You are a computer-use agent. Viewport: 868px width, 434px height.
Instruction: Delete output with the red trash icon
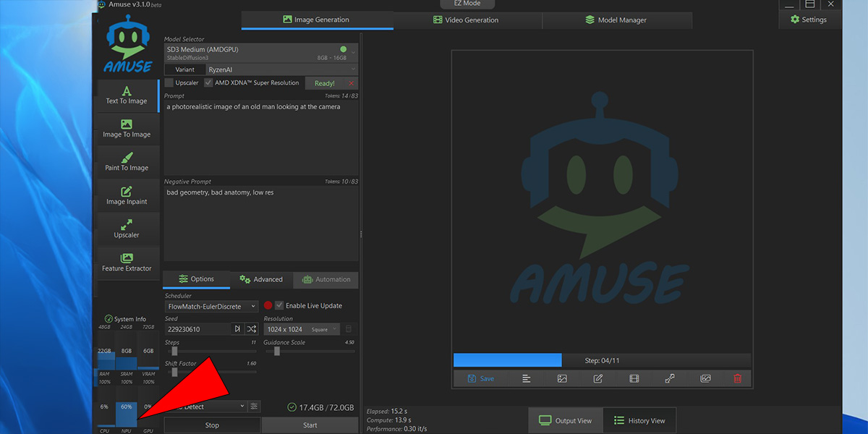[x=738, y=378]
